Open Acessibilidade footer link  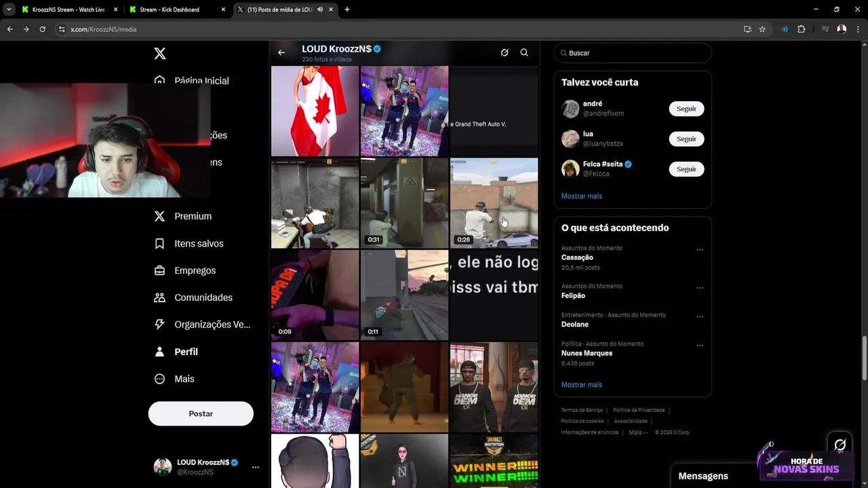630,421
